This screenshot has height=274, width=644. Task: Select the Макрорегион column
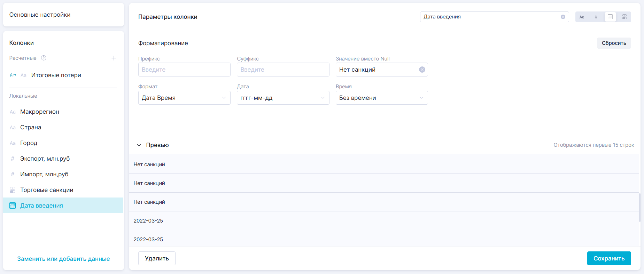coord(40,112)
